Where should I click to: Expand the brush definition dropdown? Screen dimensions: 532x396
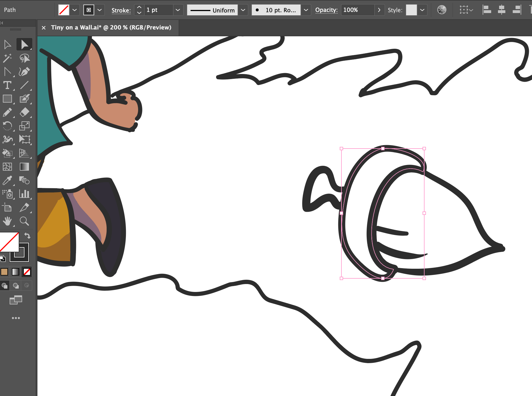click(x=306, y=10)
